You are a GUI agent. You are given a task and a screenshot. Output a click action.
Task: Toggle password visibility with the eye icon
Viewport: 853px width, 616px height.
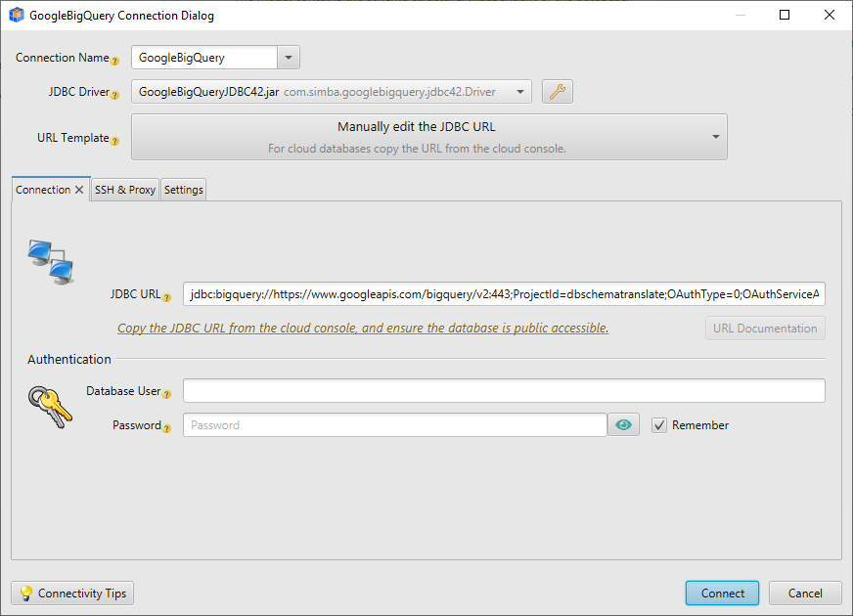click(x=623, y=424)
